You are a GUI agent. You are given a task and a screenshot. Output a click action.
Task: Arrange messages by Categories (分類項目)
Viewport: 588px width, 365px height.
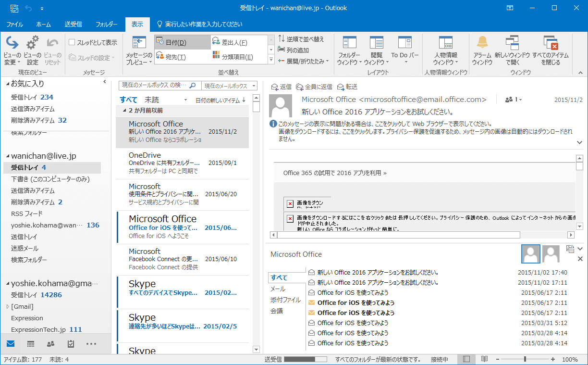[238, 57]
